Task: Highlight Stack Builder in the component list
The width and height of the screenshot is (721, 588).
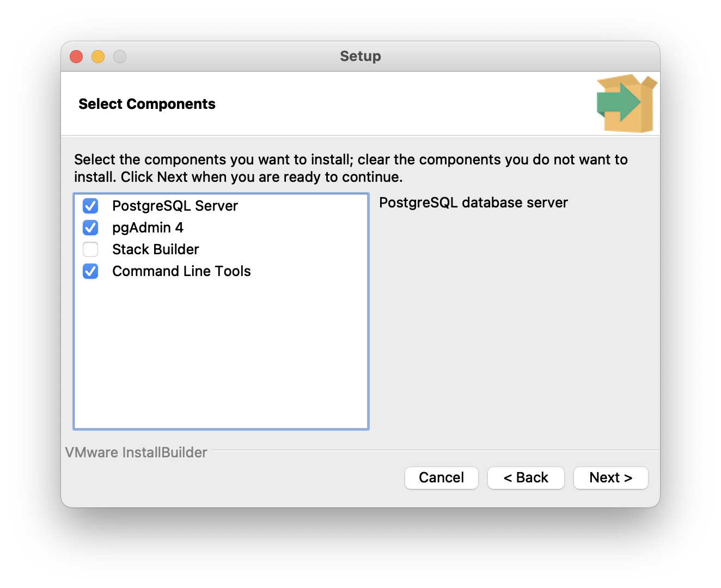Action: 155,249
